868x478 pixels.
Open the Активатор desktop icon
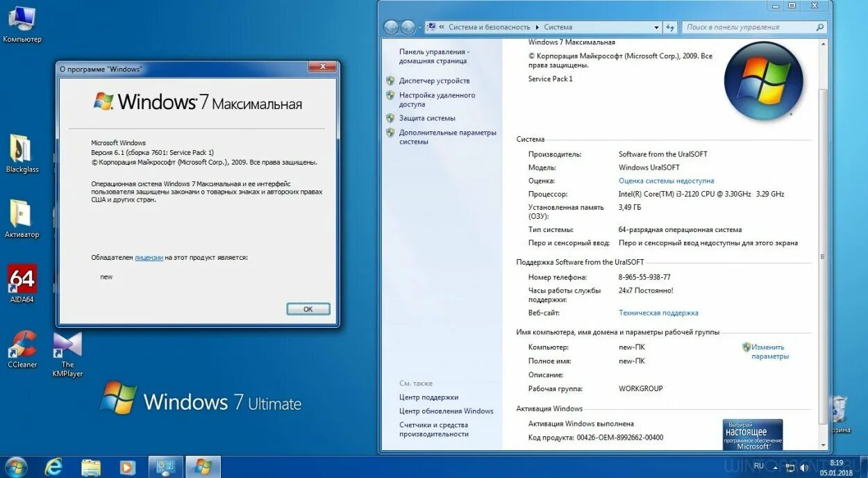[22, 219]
